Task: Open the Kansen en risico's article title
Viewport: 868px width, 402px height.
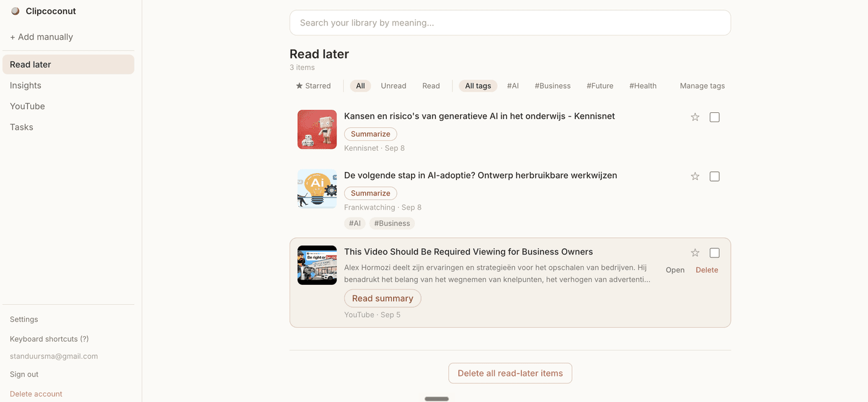Action: click(x=479, y=116)
